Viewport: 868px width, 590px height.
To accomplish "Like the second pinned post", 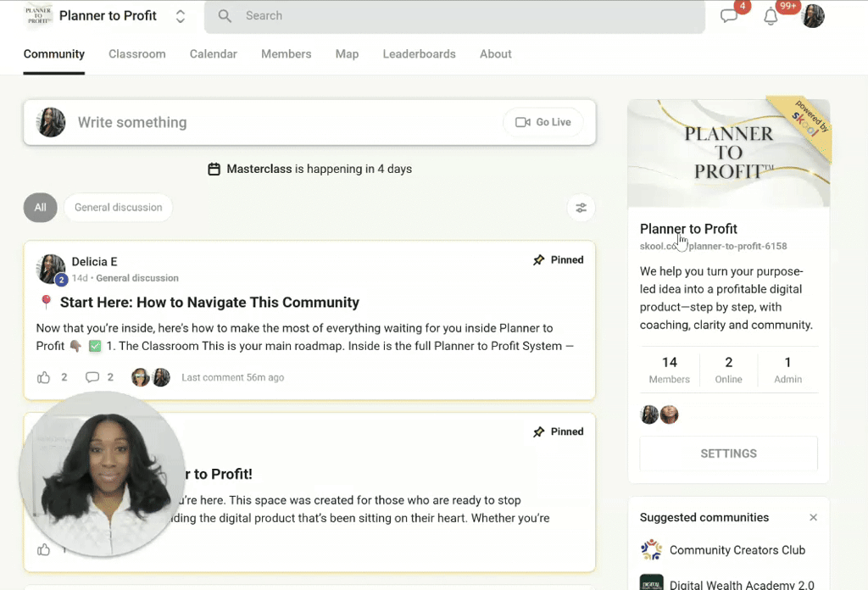I will click(x=44, y=549).
